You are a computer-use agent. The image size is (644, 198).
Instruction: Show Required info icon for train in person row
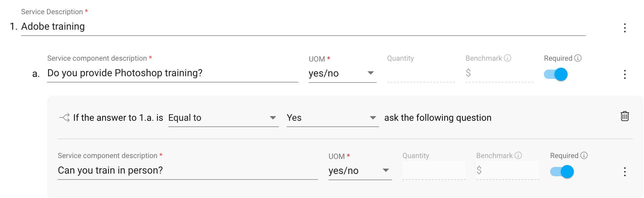(584, 155)
